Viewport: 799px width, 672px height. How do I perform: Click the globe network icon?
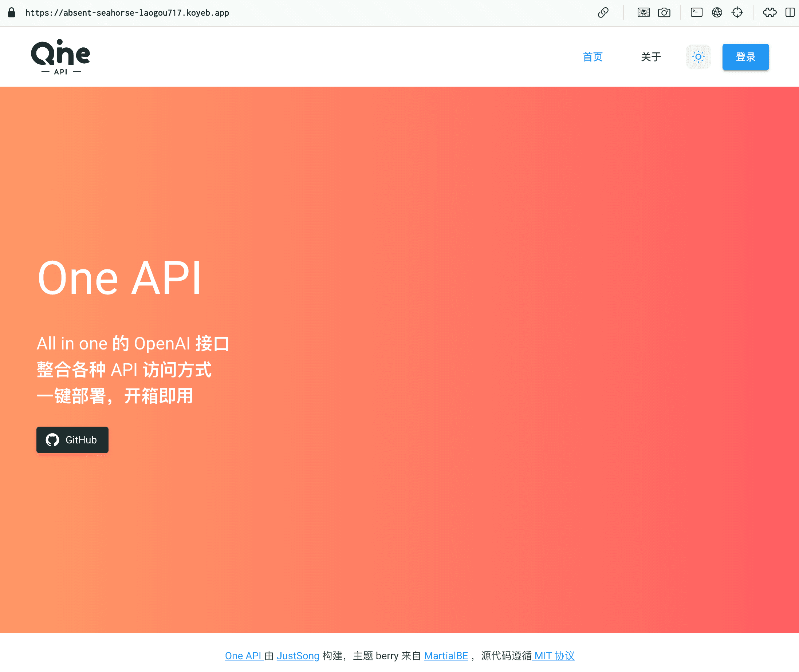pos(717,13)
